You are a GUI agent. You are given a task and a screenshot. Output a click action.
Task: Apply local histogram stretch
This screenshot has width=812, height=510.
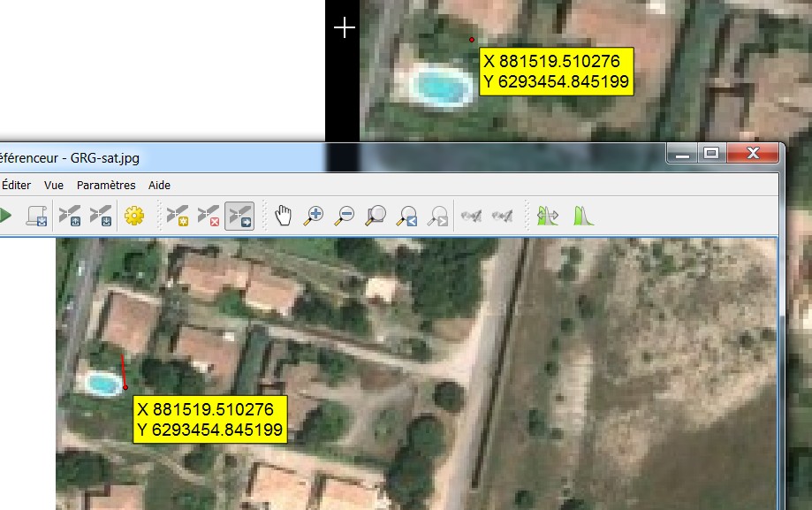(584, 216)
